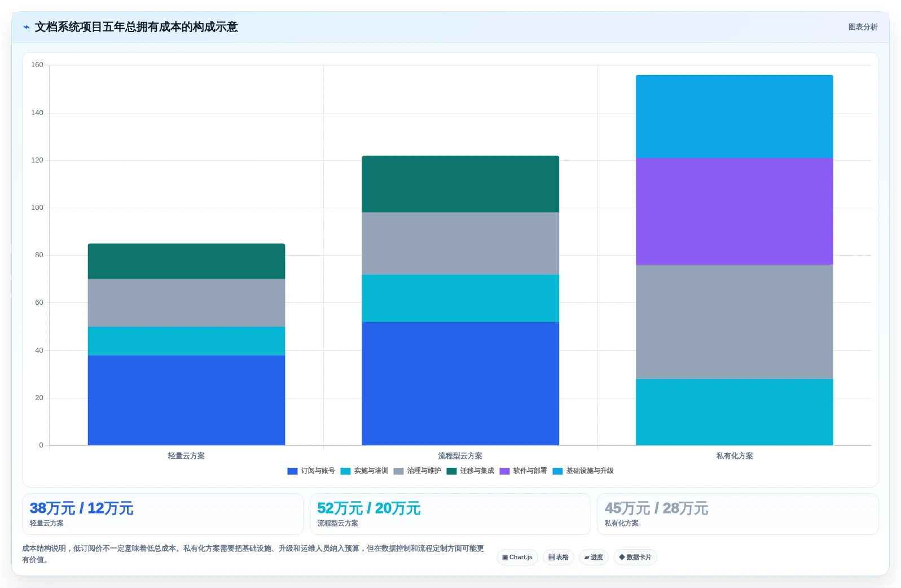Click the 数据卡片 tag chip
The image size is (901, 588).
click(x=635, y=558)
